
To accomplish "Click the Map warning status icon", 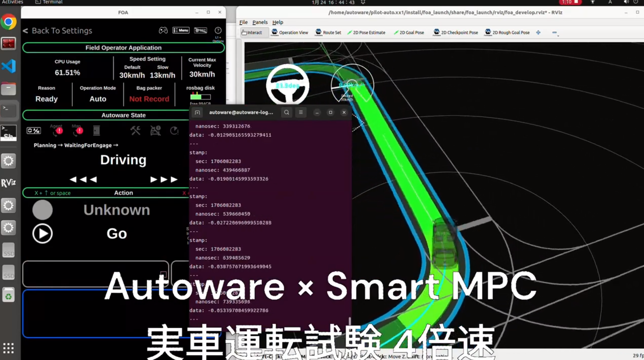I will pyautogui.click(x=78, y=130).
